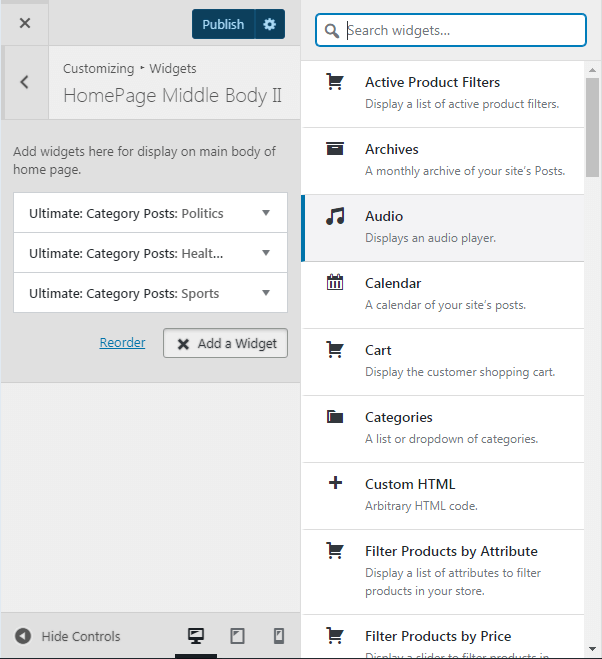
Task: Click 'Display the customer shopping cart.' description
Action: click(460, 372)
